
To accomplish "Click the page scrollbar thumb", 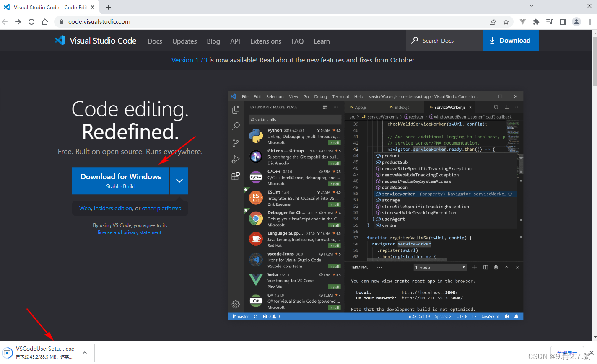I will 594,61.
